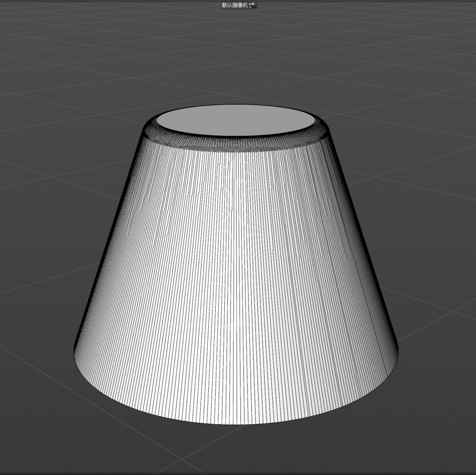Click the fillet mesh at the cone's upper-right shoulder
476x475 pixels.
(x=322, y=134)
